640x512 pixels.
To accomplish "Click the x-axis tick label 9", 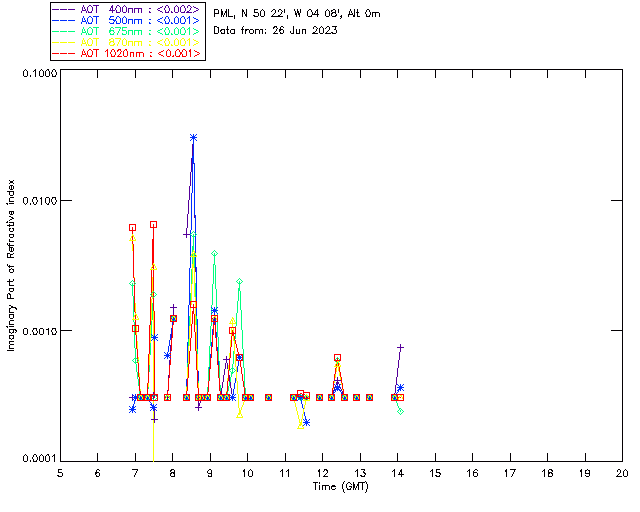I will point(210,473).
